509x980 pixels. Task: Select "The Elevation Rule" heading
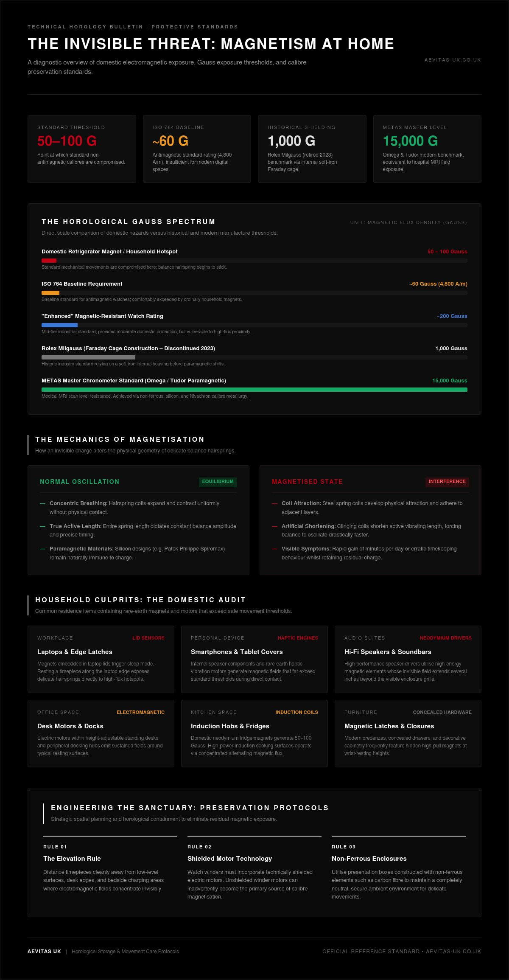(x=72, y=859)
